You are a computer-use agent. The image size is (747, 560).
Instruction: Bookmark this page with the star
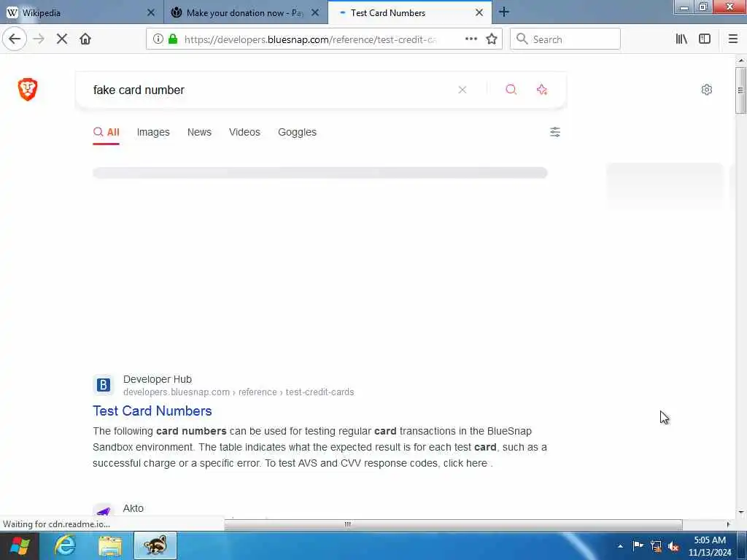(x=492, y=39)
